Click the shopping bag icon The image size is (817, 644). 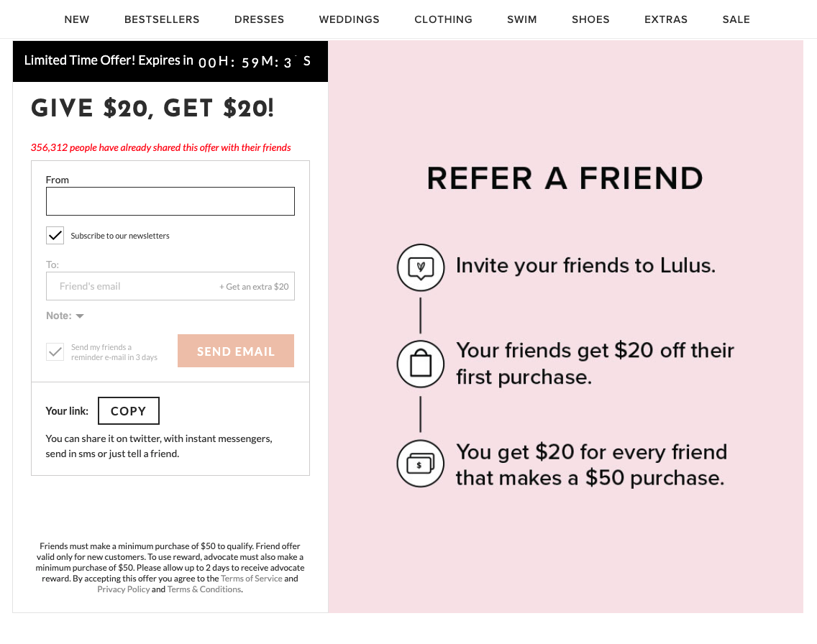coord(421,364)
